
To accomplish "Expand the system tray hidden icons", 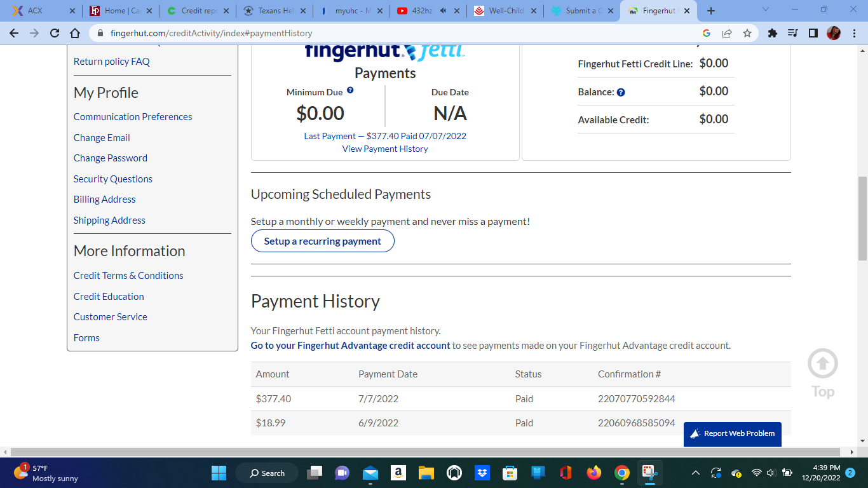I will click(695, 473).
